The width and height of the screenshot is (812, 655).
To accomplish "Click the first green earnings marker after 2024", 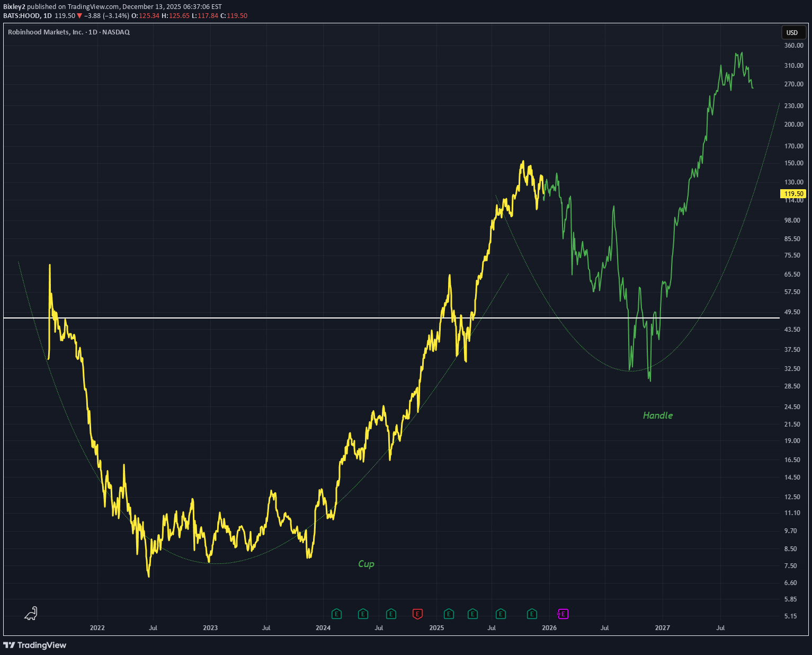I will tap(336, 614).
